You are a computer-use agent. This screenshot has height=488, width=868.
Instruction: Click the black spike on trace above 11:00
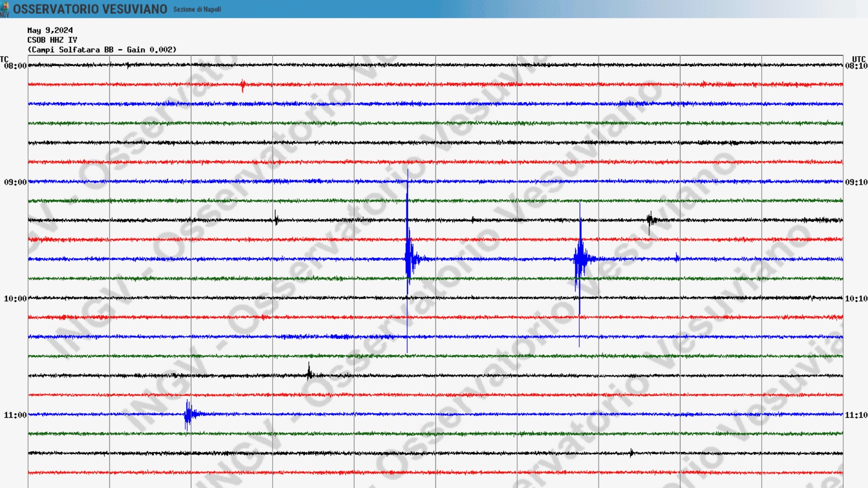coord(309,373)
